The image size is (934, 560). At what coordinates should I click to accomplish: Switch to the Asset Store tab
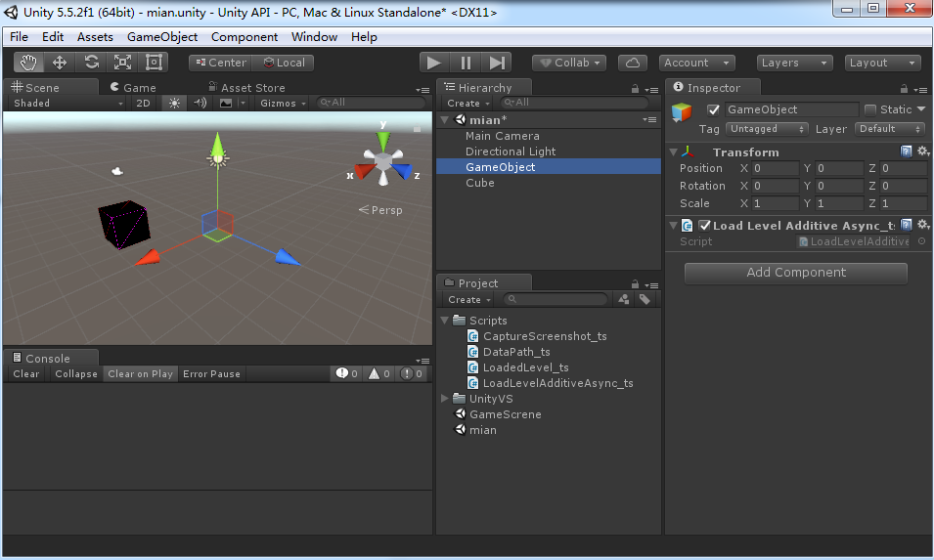tap(246, 88)
